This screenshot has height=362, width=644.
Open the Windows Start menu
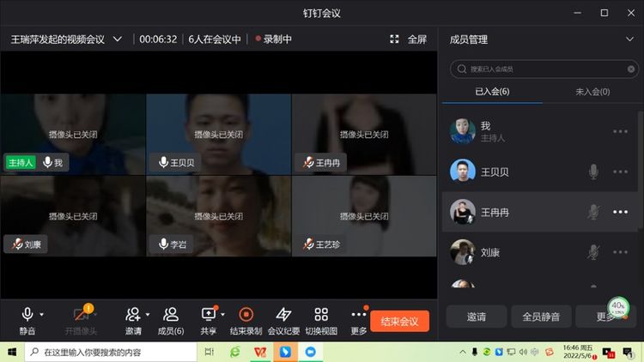(x=12, y=353)
